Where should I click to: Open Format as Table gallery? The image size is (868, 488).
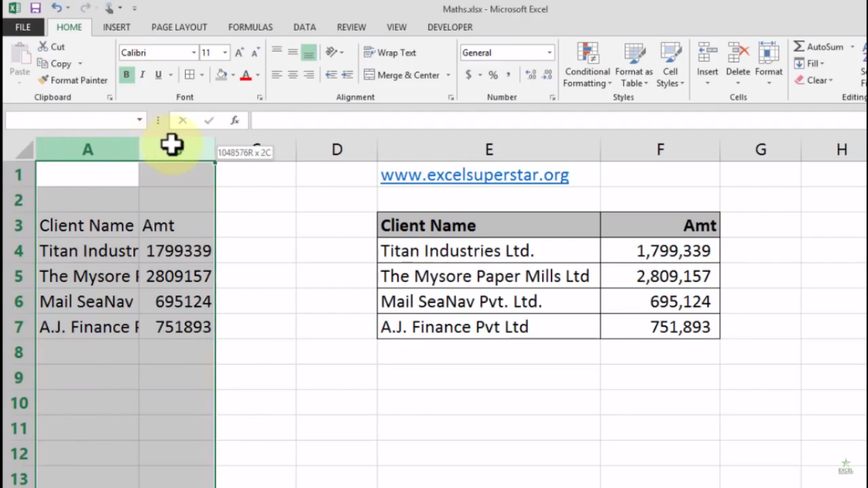click(634, 65)
